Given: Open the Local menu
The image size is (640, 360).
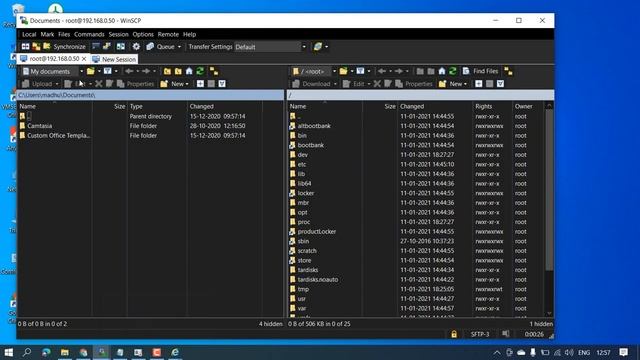Looking at the screenshot, I should pyautogui.click(x=29, y=34).
